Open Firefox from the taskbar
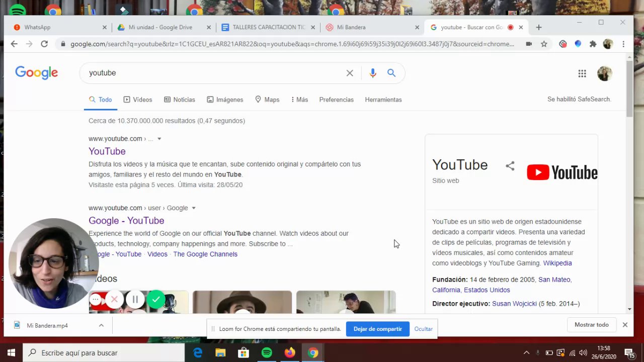 pyautogui.click(x=290, y=353)
